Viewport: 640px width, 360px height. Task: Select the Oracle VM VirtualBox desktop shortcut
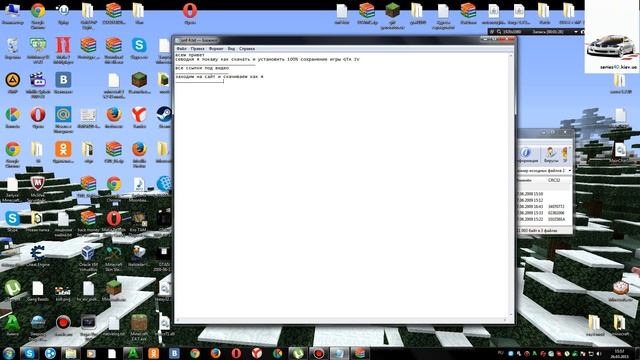pyautogui.click(x=88, y=258)
